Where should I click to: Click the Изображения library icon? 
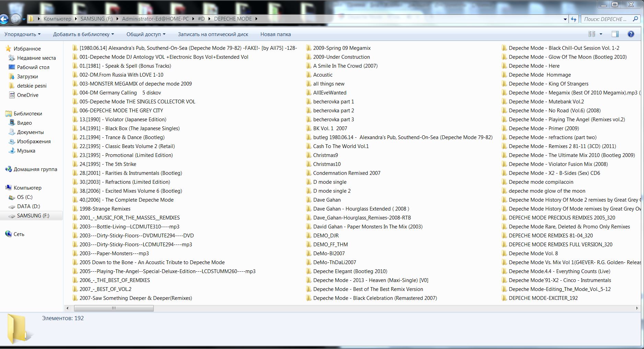point(12,142)
